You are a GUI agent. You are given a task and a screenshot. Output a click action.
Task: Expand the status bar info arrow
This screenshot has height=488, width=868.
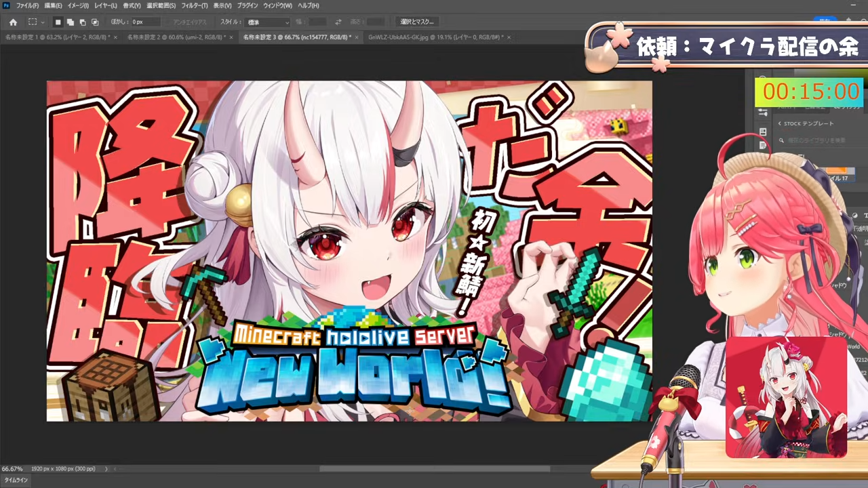coord(106,468)
